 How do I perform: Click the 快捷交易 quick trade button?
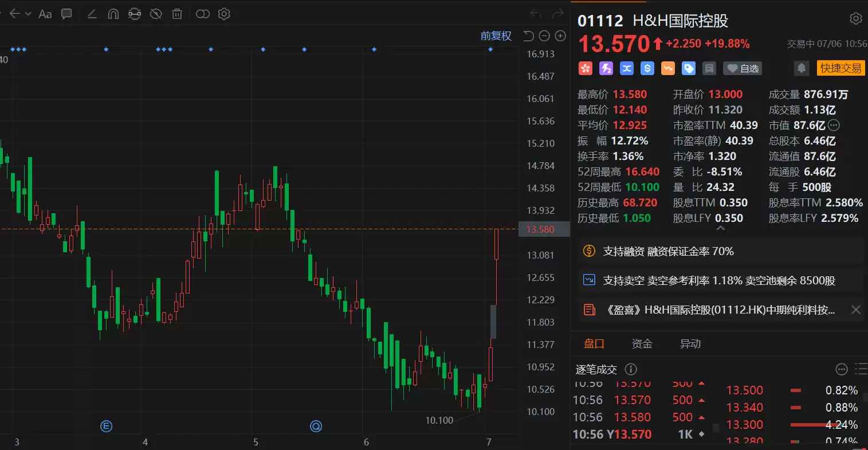click(x=840, y=68)
